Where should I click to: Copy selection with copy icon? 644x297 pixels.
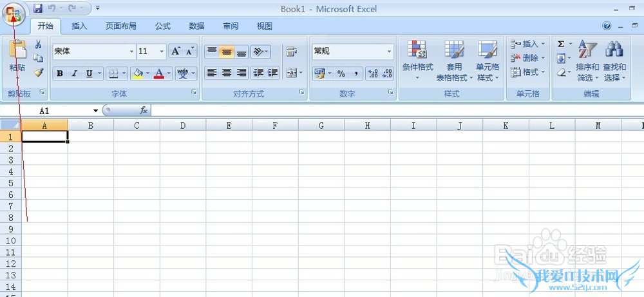[x=38, y=58]
